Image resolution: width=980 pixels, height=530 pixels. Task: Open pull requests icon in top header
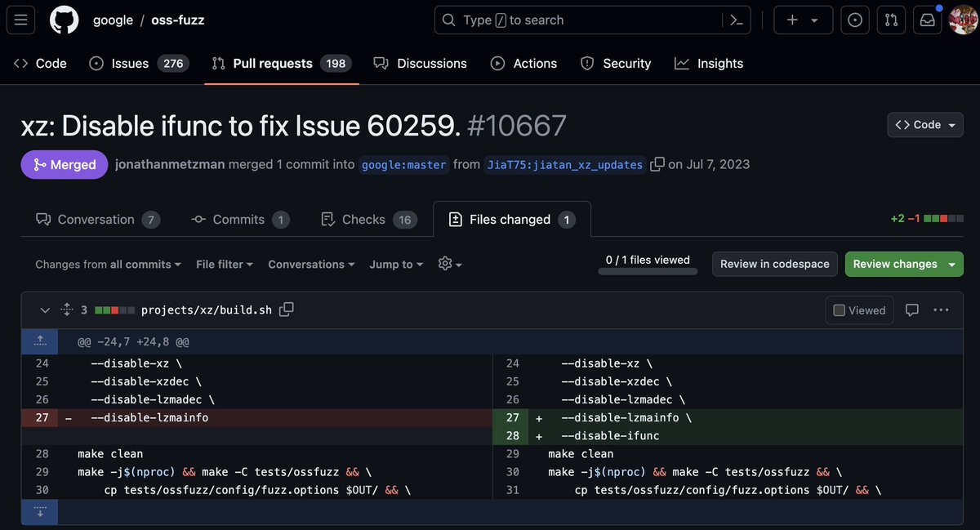click(891, 20)
